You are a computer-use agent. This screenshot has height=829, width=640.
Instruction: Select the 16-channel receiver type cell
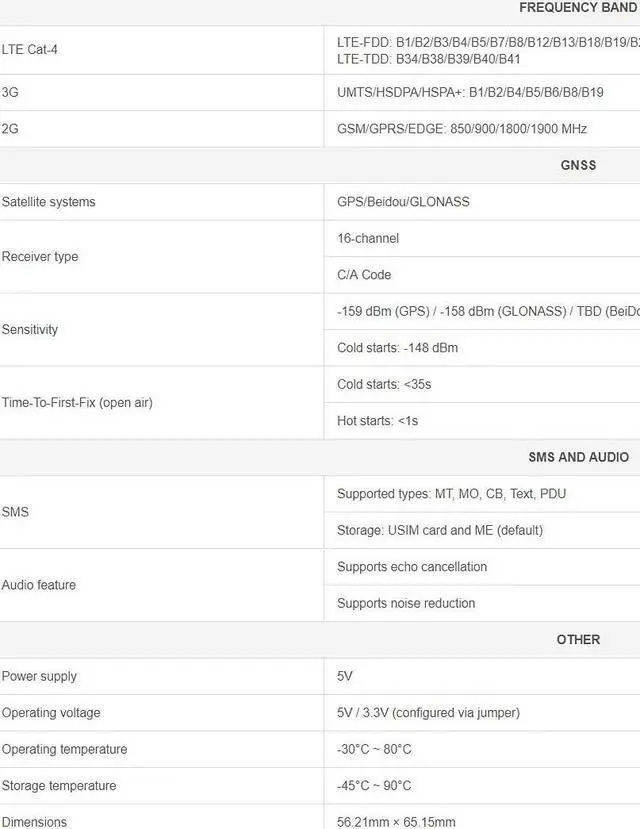pos(368,238)
